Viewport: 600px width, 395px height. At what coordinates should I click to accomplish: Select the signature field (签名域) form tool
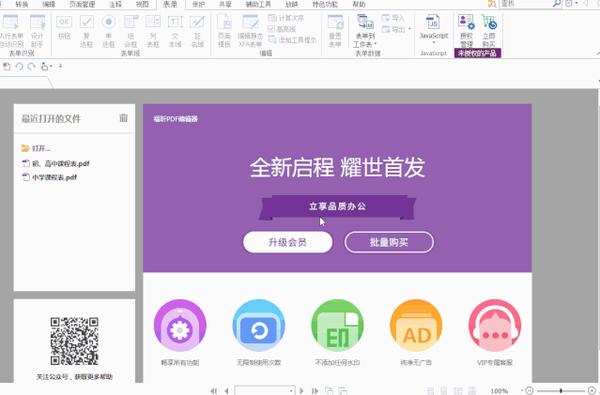click(x=197, y=31)
